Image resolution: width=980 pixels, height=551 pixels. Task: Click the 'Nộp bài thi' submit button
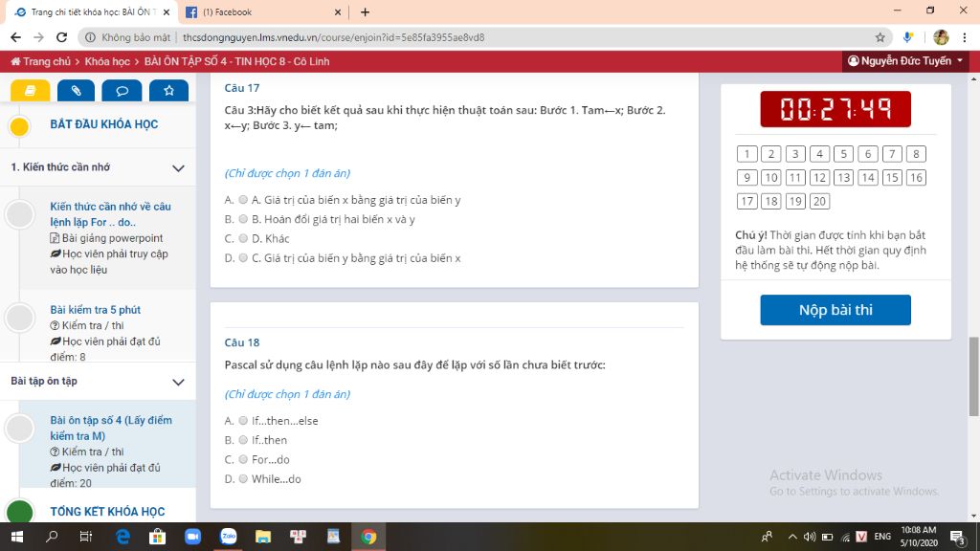[x=835, y=310]
